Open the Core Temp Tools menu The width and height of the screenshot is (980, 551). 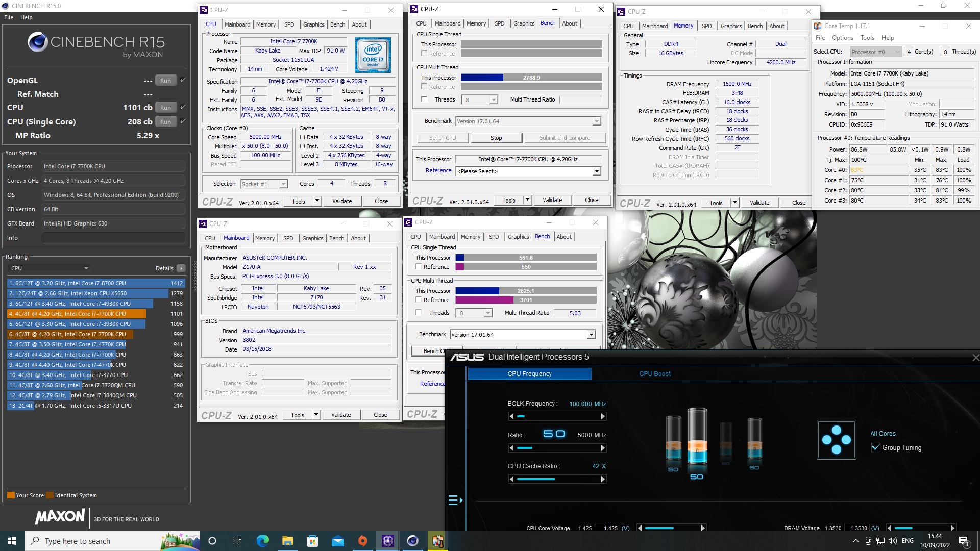867,38
